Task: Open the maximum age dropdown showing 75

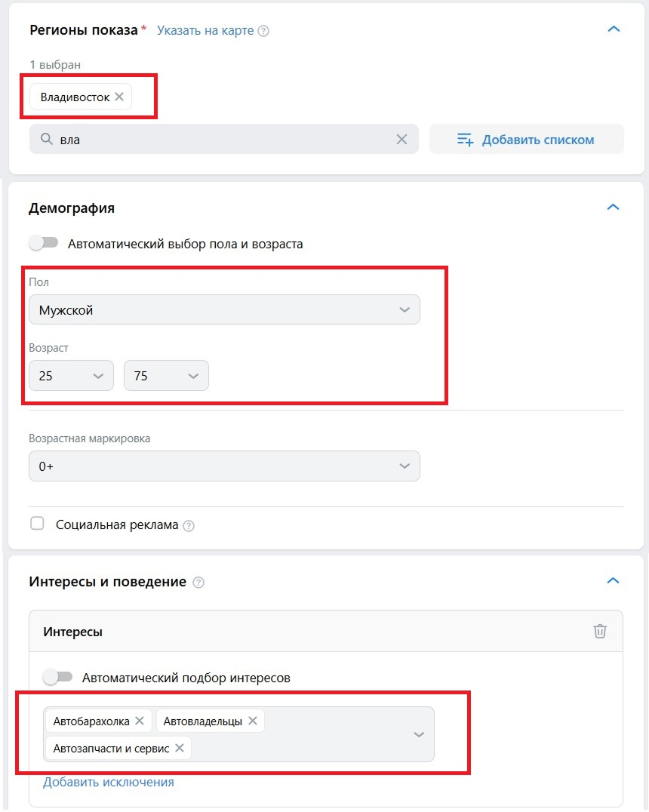Action: tap(166, 376)
